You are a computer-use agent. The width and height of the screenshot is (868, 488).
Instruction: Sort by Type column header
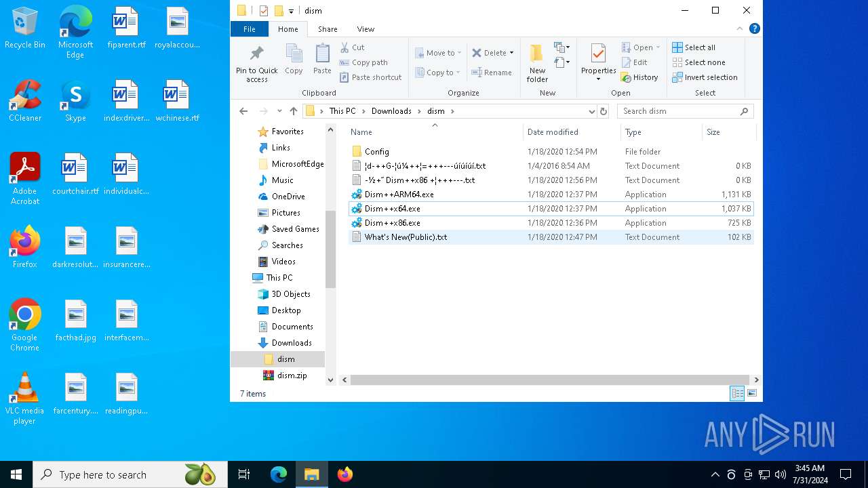(661, 132)
